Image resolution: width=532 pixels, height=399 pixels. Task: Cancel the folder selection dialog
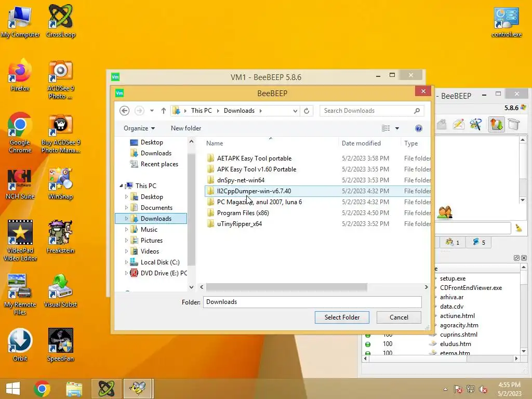click(x=398, y=317)
